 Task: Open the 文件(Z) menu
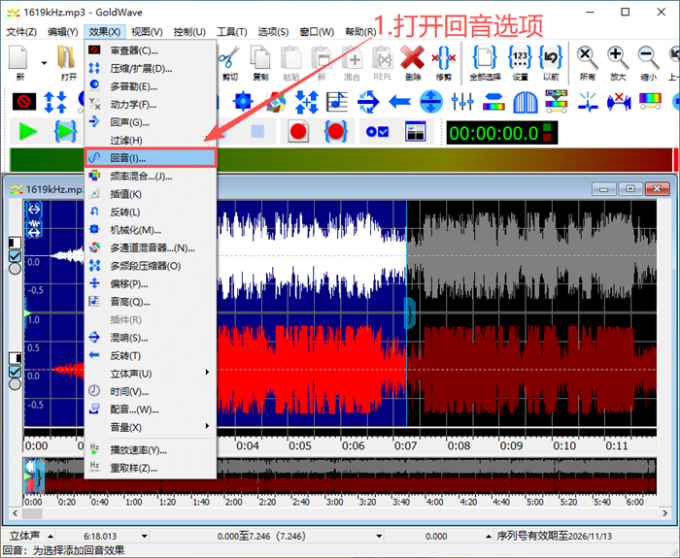point(22,32)
